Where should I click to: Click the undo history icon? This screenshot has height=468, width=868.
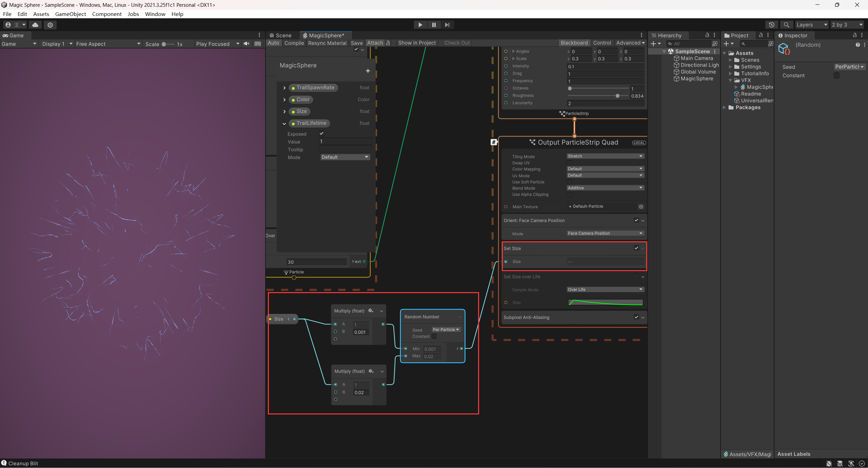coord(771,25)
